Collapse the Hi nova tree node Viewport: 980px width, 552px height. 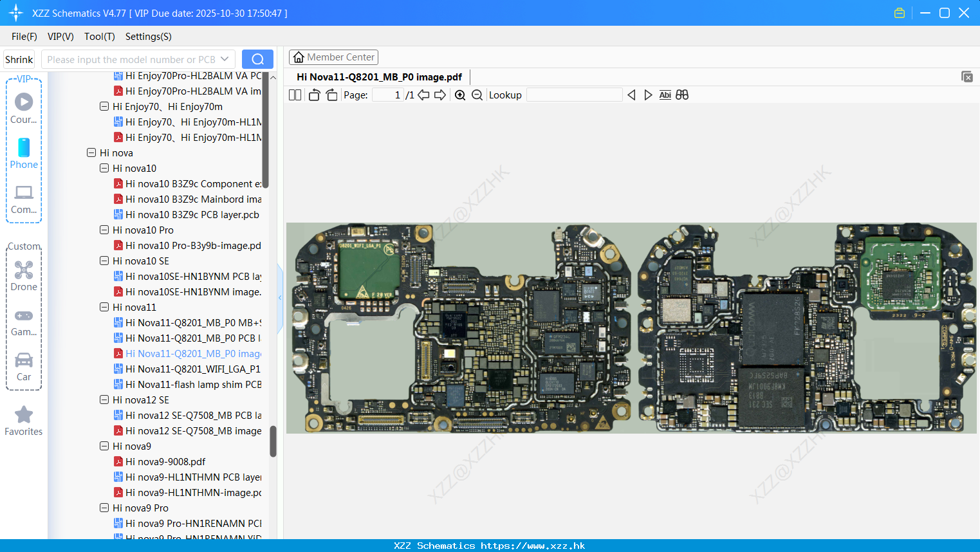91,152
